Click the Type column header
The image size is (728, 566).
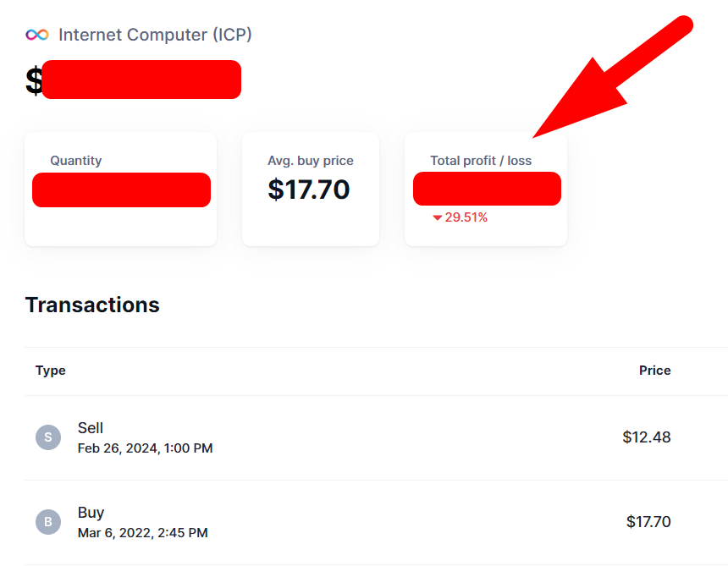point(51,371)
